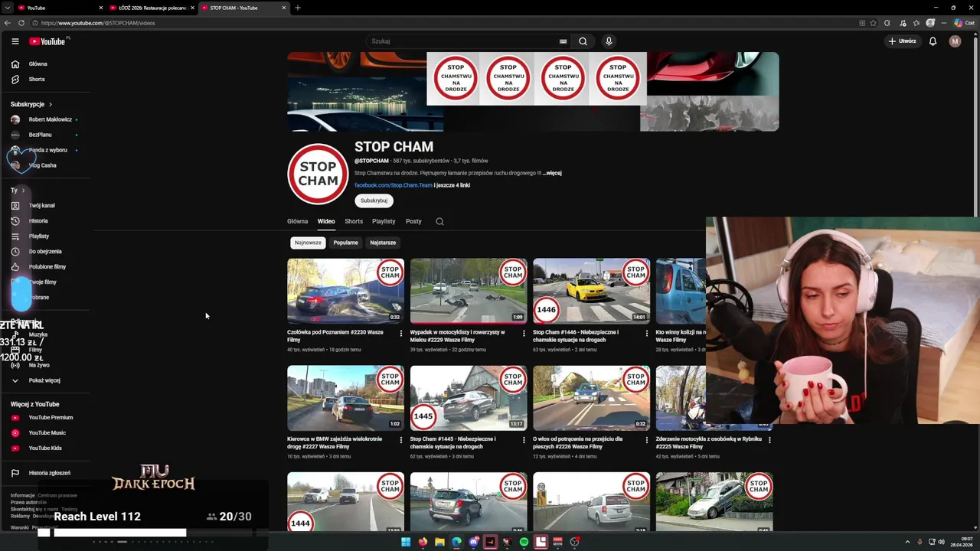This screenshot has height=551, width=980.
Task: Open the on-screen keyboard icon in search box
Action: coord(563,41)
